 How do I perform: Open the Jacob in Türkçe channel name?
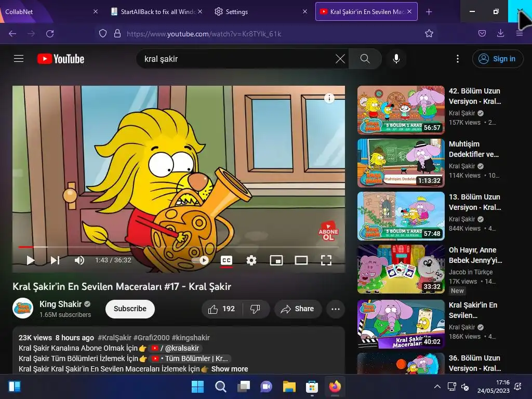pos(471,272)
